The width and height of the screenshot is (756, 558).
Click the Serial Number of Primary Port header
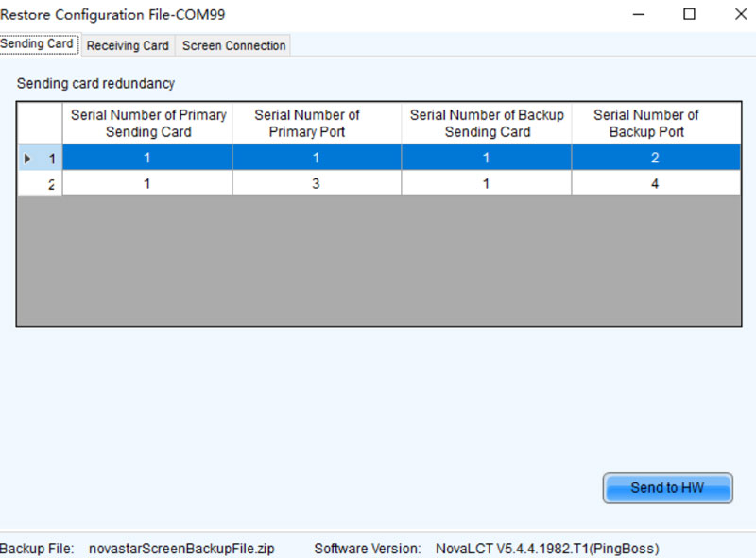click(x=316, y=124)
